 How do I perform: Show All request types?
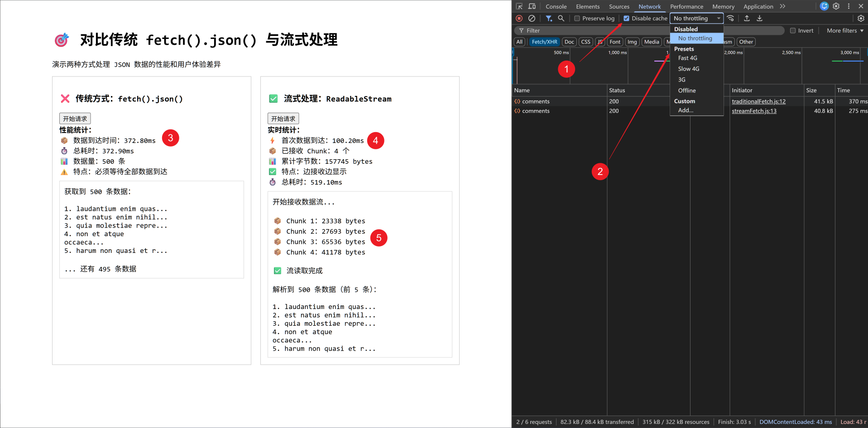519,42
